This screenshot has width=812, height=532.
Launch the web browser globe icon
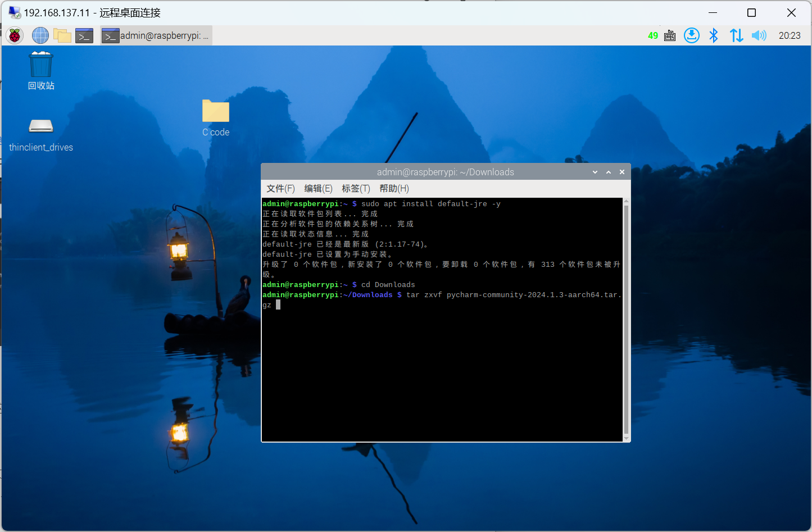pos(40,35)
